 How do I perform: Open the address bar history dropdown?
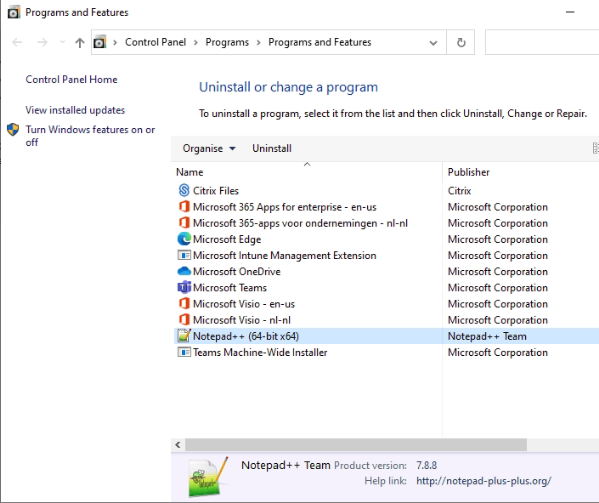(433, 42)
